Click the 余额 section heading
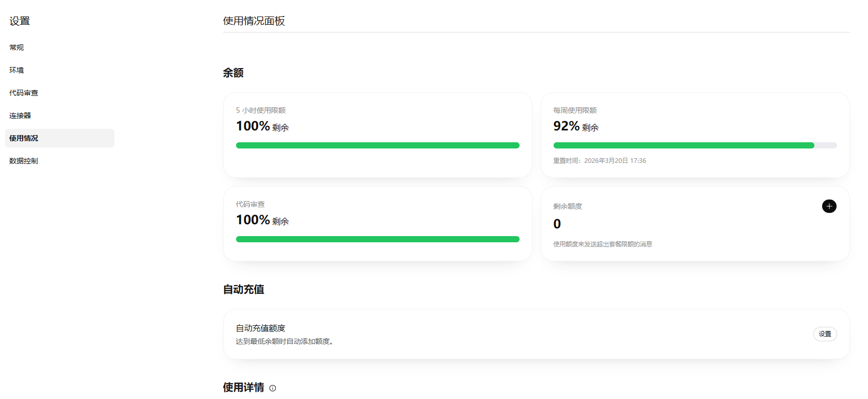Viewport: 868px width, 399px height. 233,73
